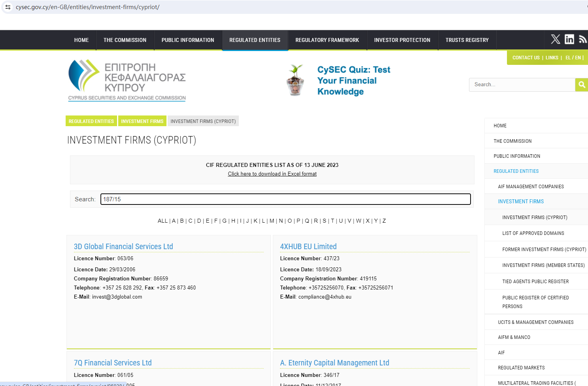Click Contact Us in green bar
Image resolution: width=588 pixels, height=386 pixels.
click(x=526, y=58)
